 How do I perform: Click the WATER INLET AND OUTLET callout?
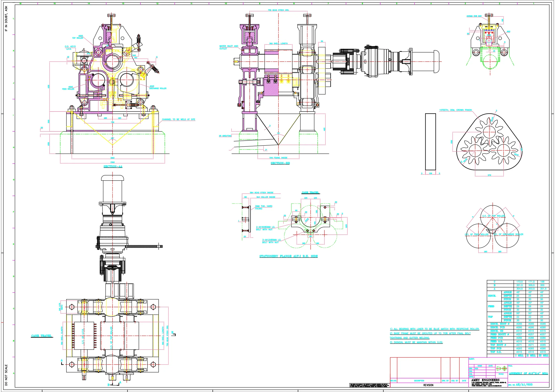pos(229,47)
